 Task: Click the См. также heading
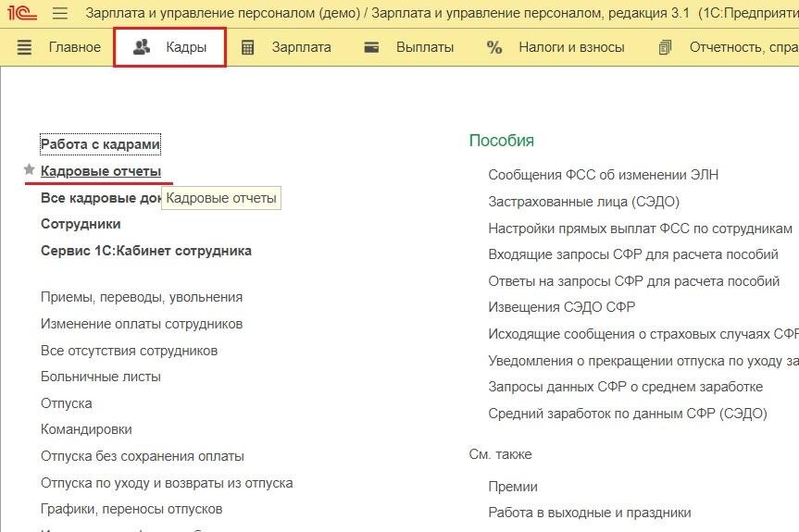pyautogui.click(x=500, y=454)
